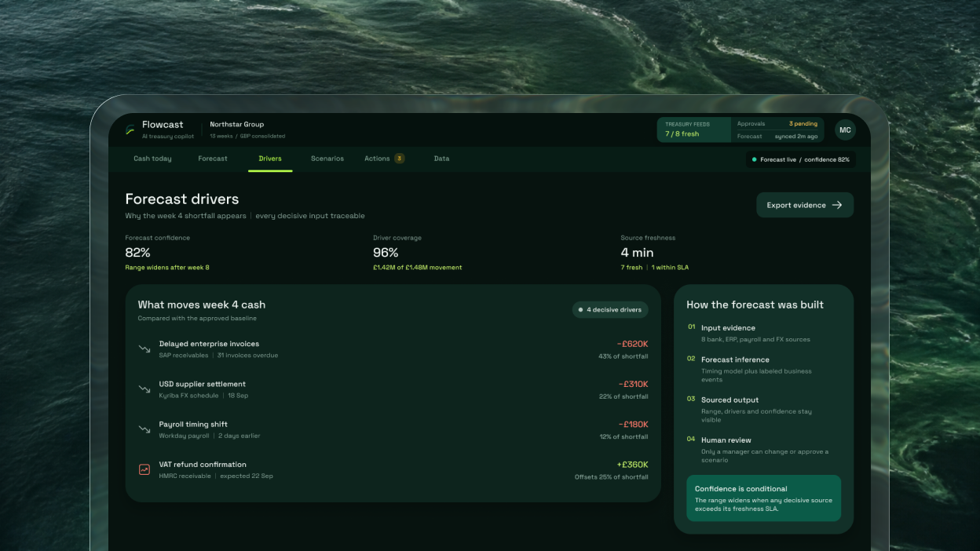This screenshot has width=980, height=551.
Task: Click £1.42M of £1.48M movement text
Action: (x=418, y=268)
